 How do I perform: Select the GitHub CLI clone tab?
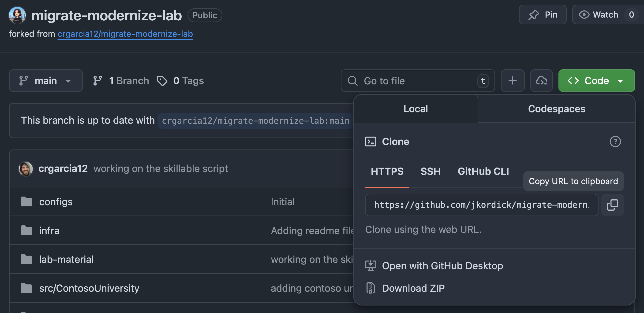pyautogui.click(x=483, y=171)
